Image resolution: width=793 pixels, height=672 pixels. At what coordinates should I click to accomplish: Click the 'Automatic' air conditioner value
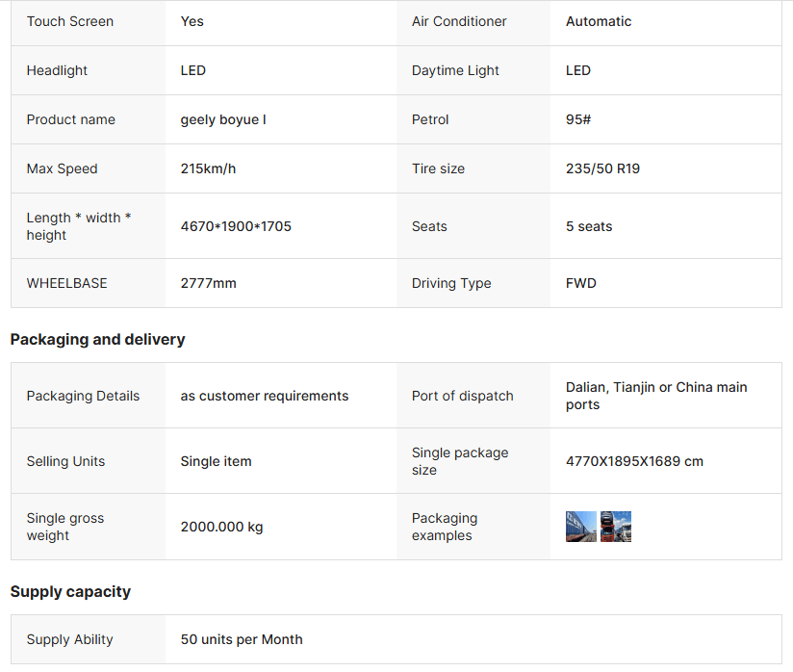click(x=599, y=21)
